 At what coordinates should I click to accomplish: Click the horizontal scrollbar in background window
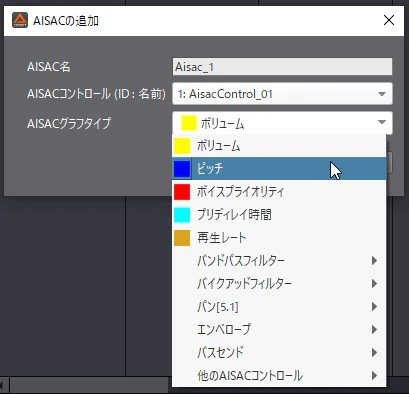click(89, 386)
